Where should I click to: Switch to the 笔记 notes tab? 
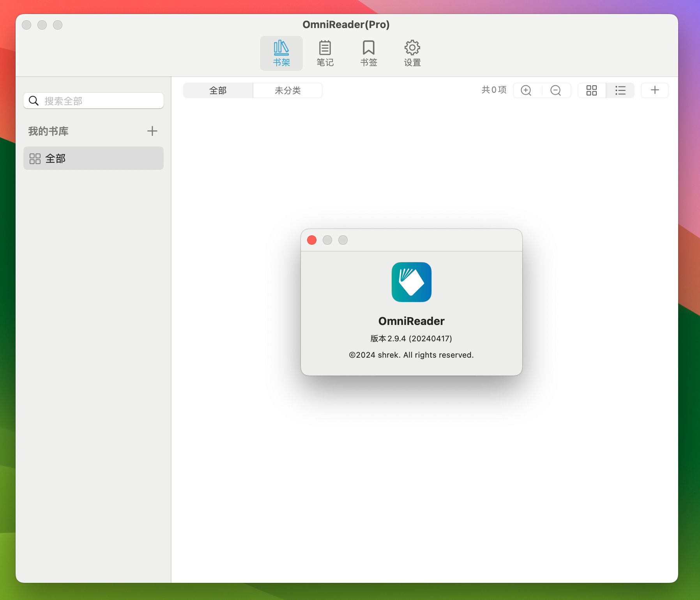click(325, 53)
